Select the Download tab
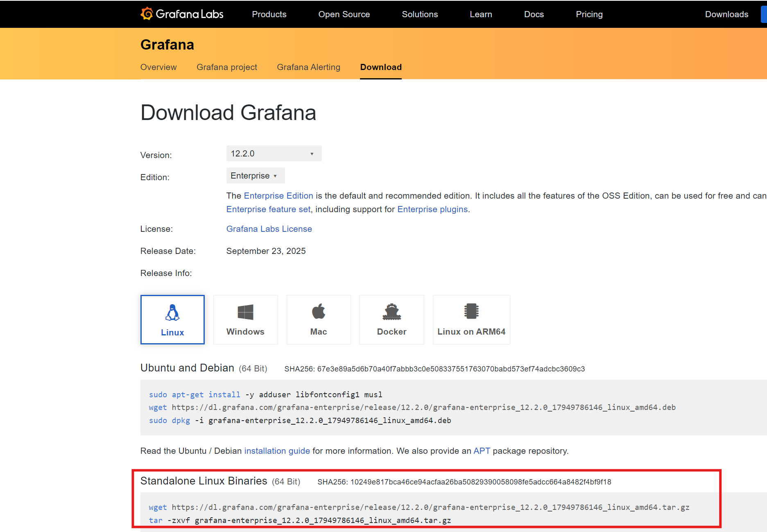767x532 pixels. (x=381, y=67)
